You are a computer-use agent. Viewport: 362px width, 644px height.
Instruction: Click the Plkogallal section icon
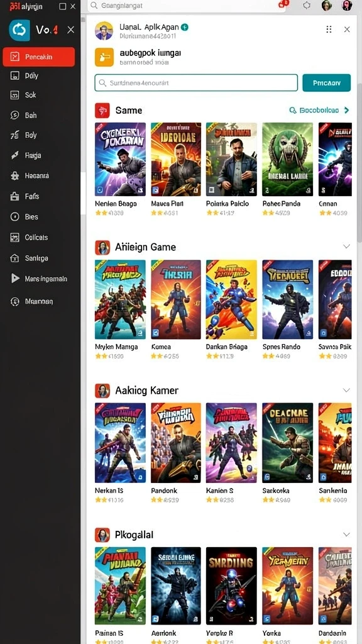[102, 535]
